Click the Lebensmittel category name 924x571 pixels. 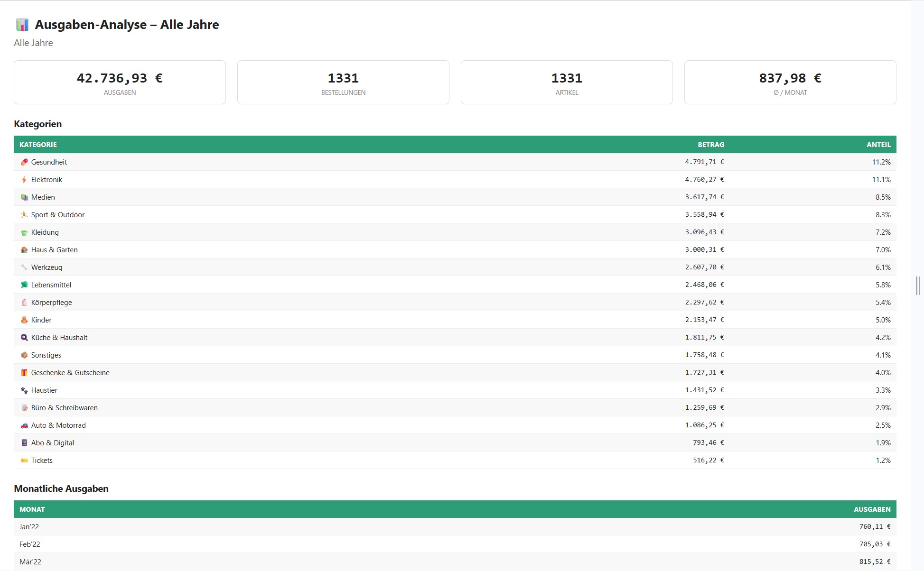(x=51, y=285)
